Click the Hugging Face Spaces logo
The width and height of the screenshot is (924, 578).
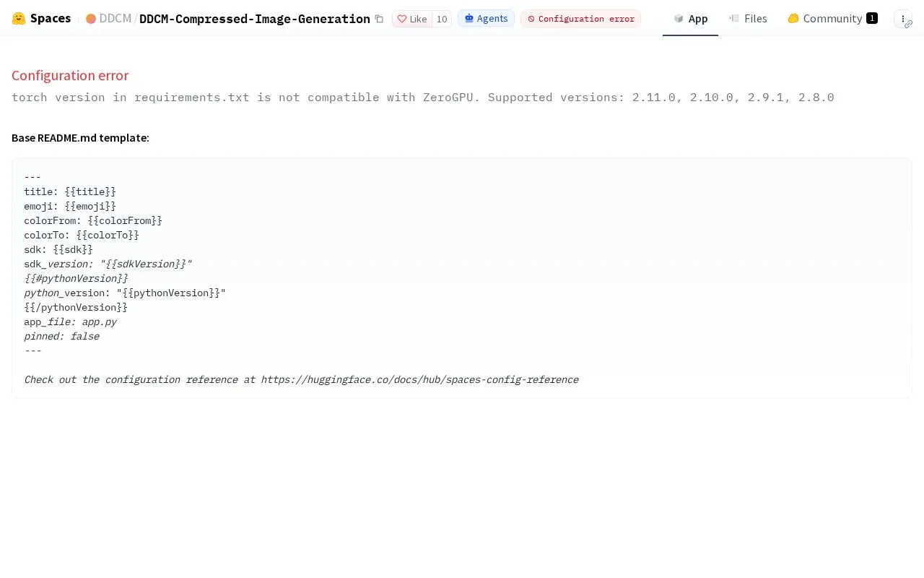point(19,19)
